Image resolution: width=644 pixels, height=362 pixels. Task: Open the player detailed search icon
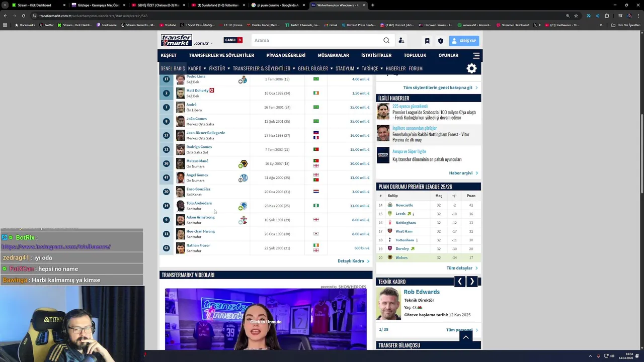pos(401,40)
